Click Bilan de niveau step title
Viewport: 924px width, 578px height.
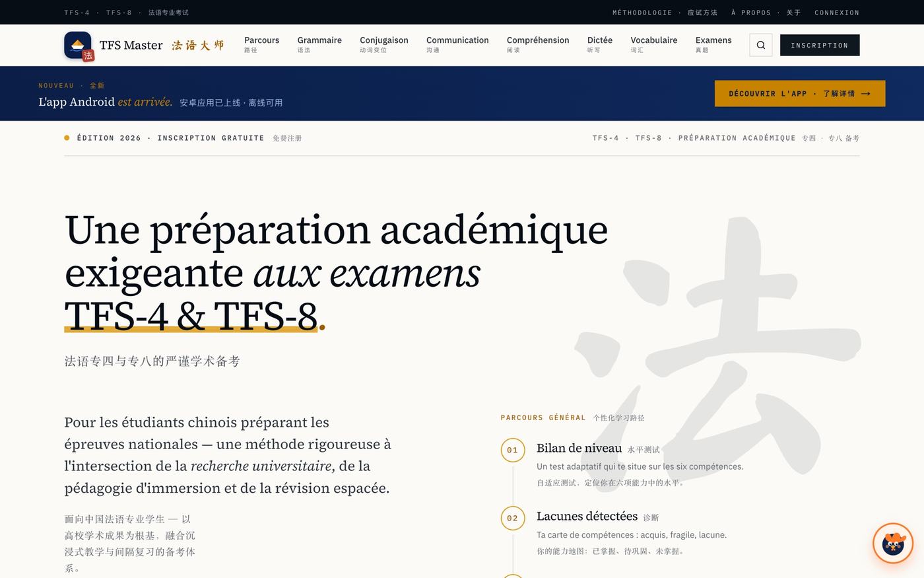point(579,448)
